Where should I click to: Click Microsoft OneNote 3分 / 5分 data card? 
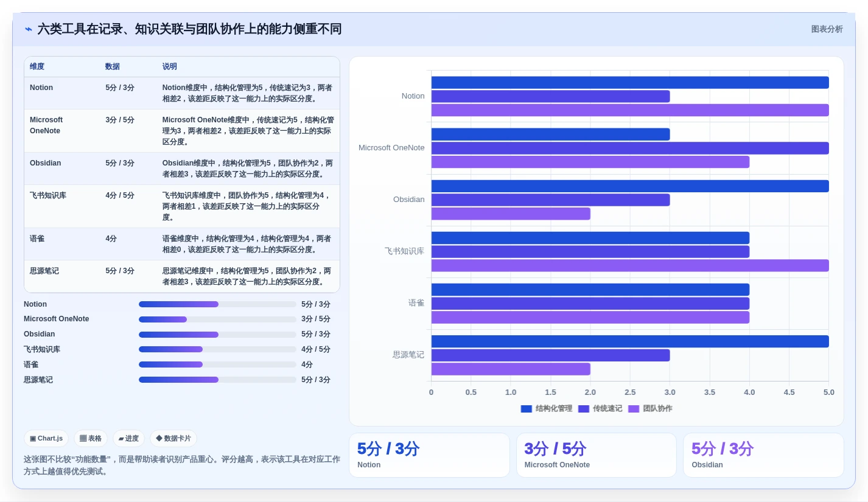click(597, 455)
